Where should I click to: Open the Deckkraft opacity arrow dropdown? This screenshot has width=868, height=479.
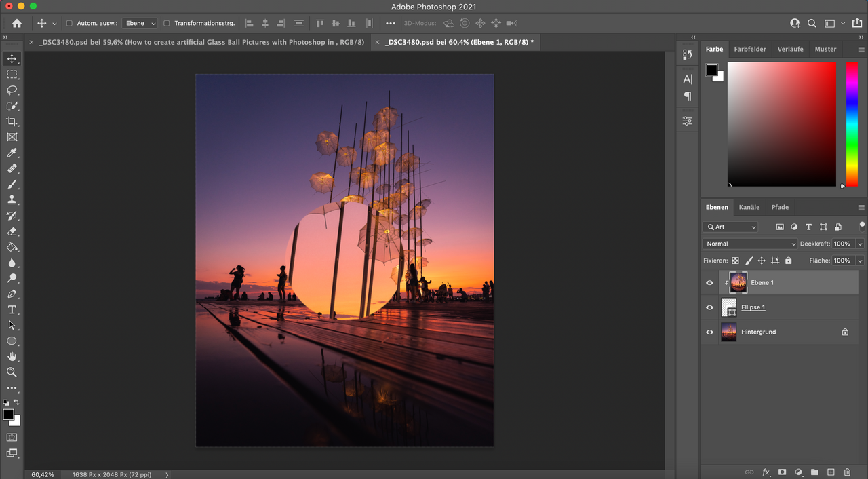861,244
